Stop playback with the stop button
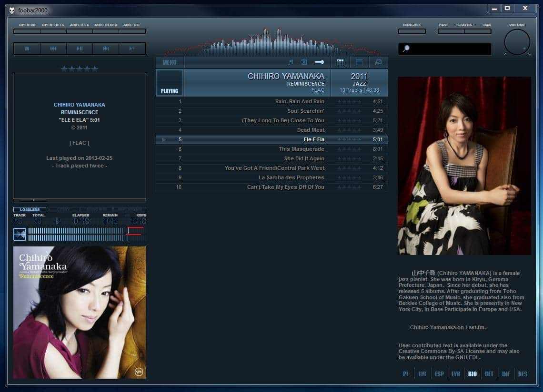The height and width of the screenshot is (392, 543). (x=27, y=49)
